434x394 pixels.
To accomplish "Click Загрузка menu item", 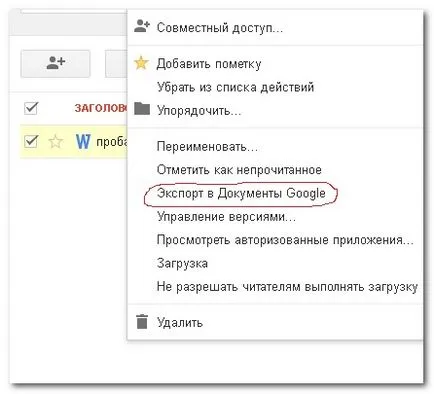I will pos(182,263).
